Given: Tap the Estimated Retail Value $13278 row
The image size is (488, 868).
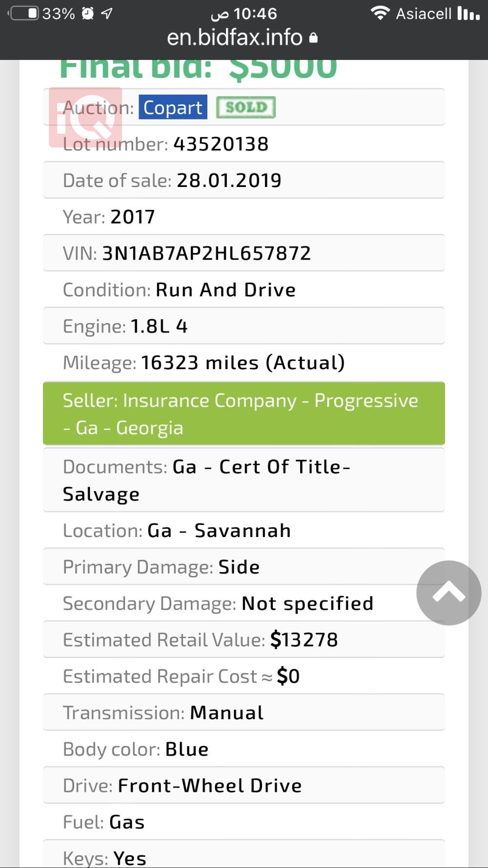Looking at the screenshot, I should tap(244, 640).
